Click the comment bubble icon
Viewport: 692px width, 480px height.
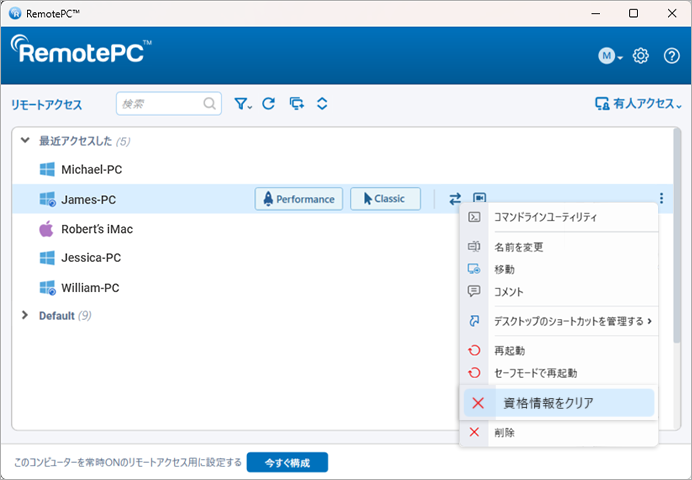pos(474,291)
